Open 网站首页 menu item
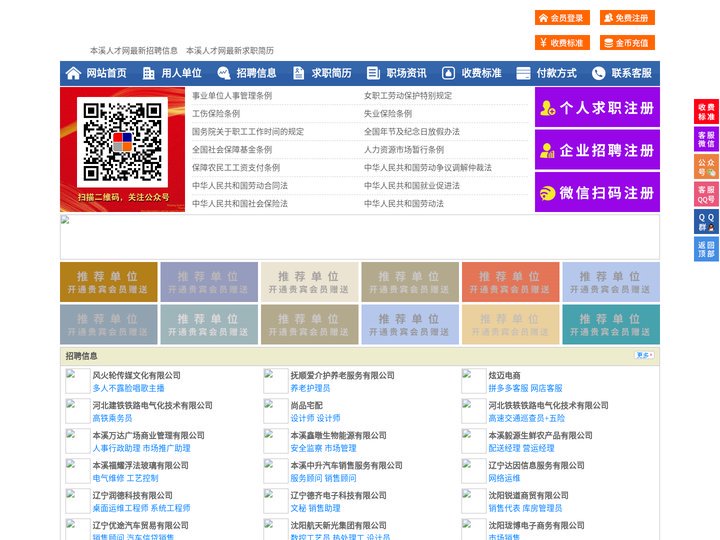This screenshot has height=540, width=720. 107,73
